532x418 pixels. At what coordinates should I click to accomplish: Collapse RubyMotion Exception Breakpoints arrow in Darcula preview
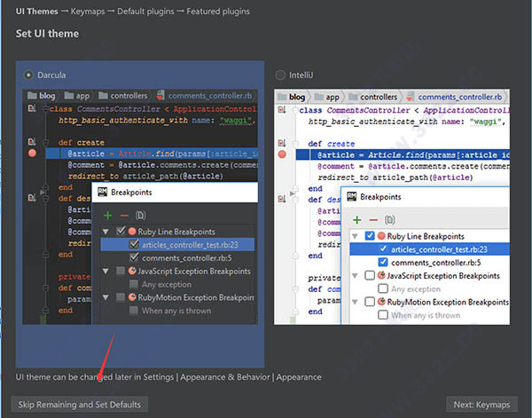(x=106, y=297)
